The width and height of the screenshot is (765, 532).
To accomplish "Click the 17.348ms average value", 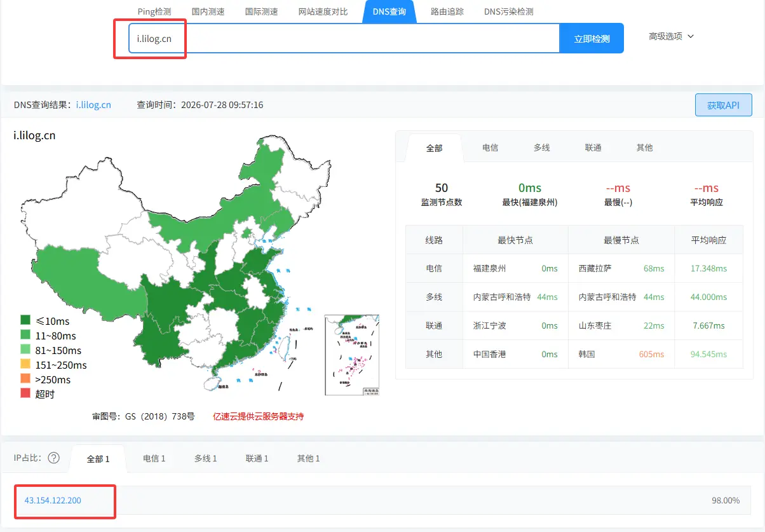I will click(x=708, y=269).
